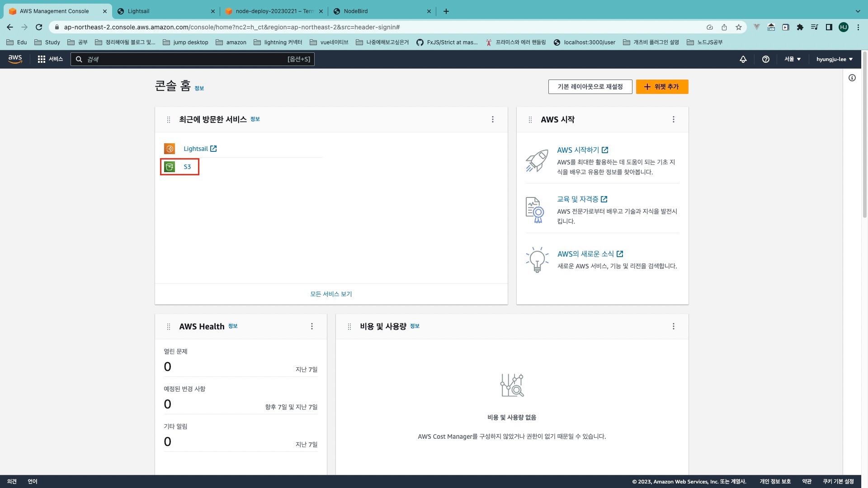
Task: Open 쿠키 기본 설정 footer link
Action: pos(838,482)
